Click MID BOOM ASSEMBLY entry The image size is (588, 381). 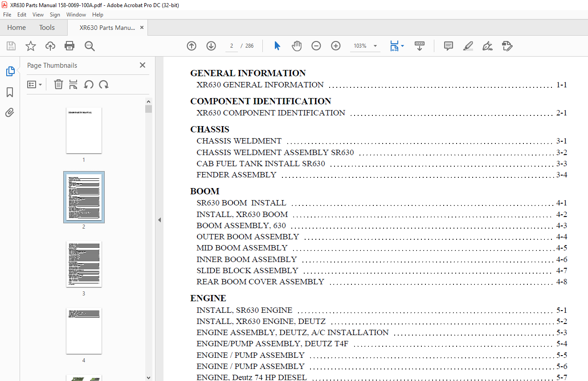coord(381,248)
